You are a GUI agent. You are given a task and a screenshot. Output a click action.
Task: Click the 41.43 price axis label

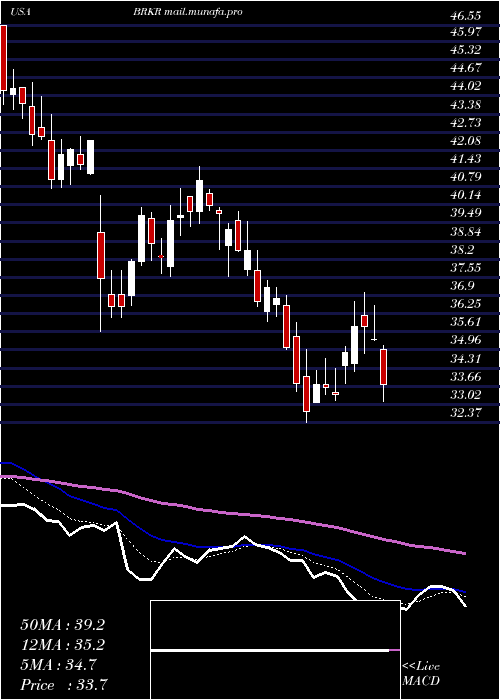(x=465, y=159)
